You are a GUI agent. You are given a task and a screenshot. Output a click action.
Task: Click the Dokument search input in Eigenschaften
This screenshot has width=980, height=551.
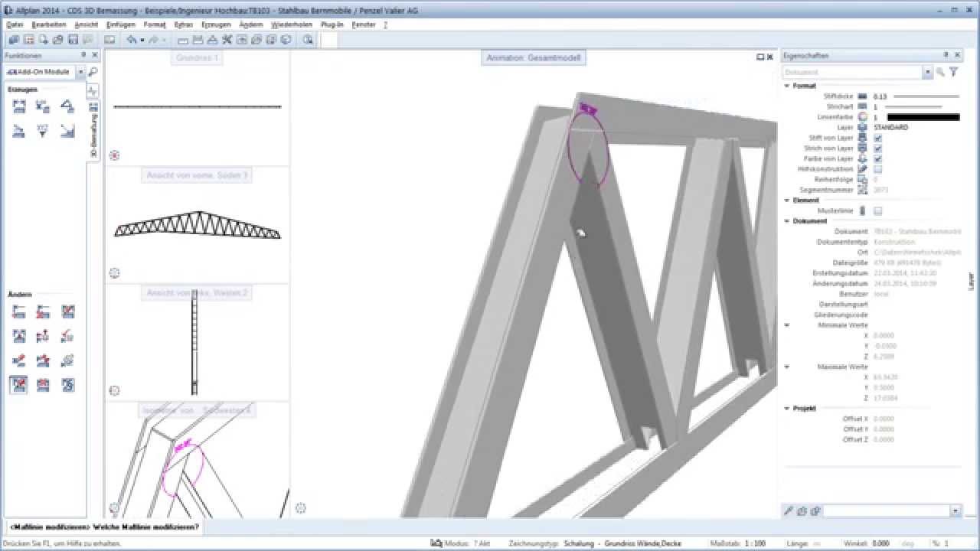pos(852,72)
